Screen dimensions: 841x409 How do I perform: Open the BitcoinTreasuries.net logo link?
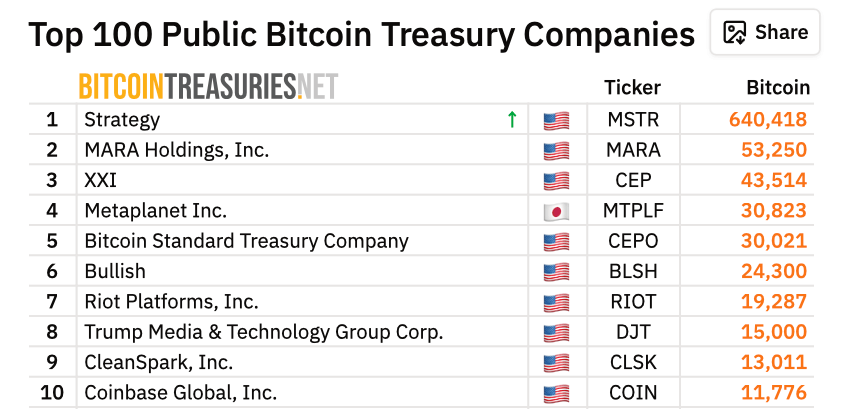pyautogui.click(x=208, y=87)
